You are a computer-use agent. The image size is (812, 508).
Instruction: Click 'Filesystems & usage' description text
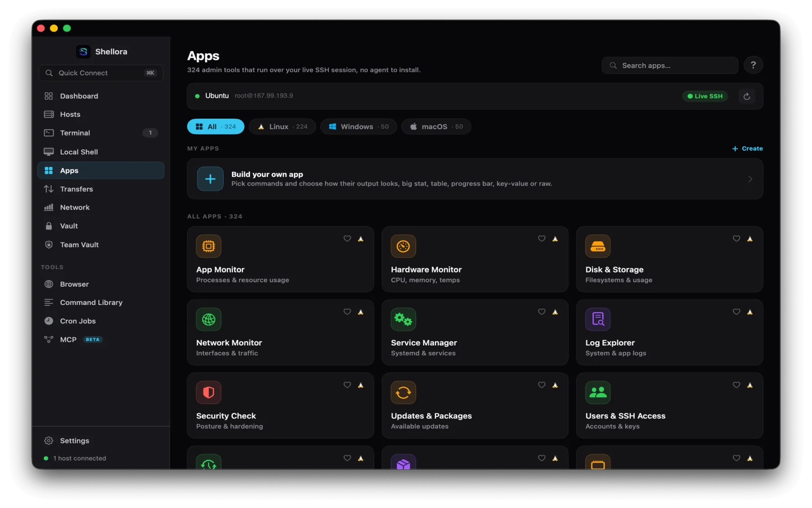pos(619,280)
